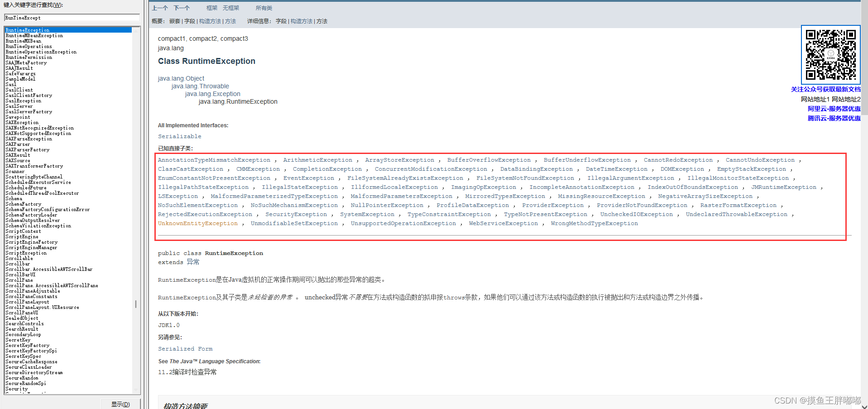Open the Serialized Form link
This screenshot has width=868, height=409.
[185, 349]
